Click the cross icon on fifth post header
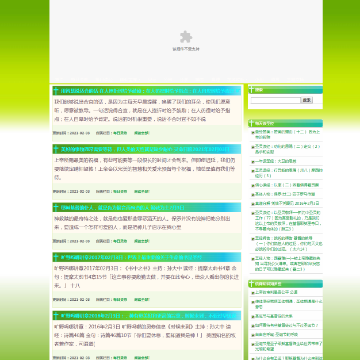This screenshot has height=360, width=360. pos(56,316)
